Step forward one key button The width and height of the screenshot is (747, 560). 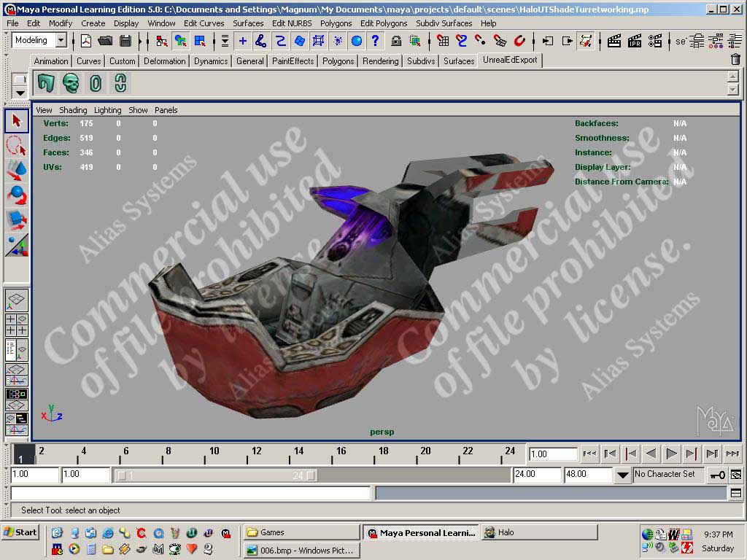[x=692, y=454]
